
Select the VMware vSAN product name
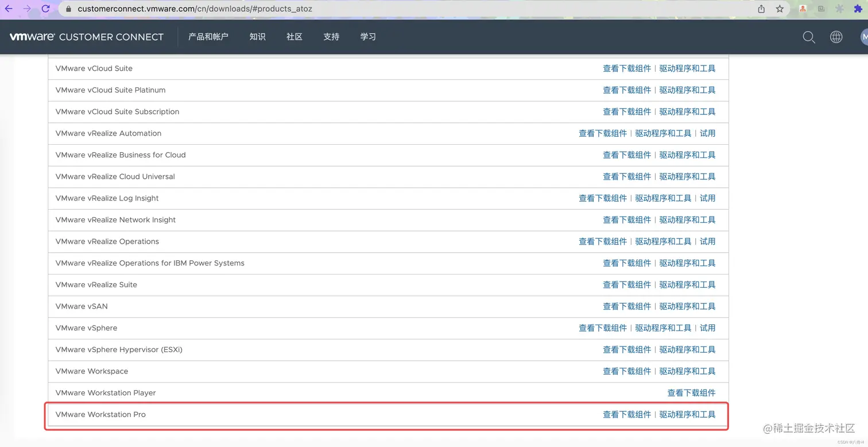point(82,306)
